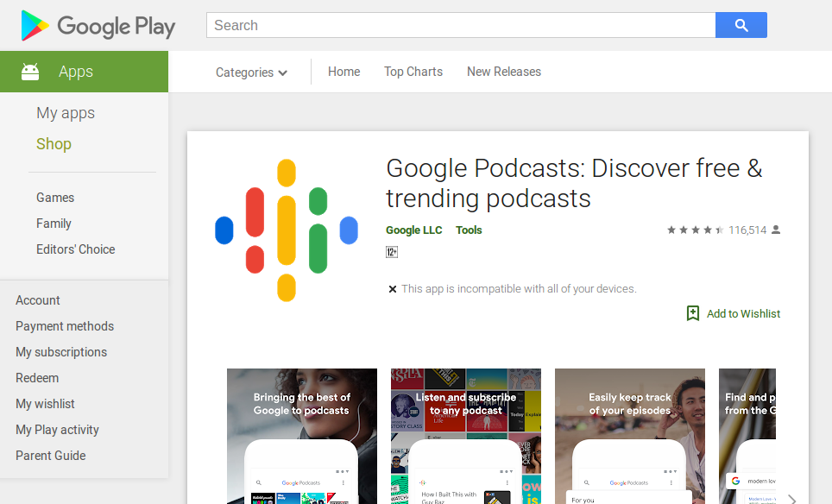Open Editors' Choice
Viewport: 832px width, 504px height.
[x=76, y=249]
